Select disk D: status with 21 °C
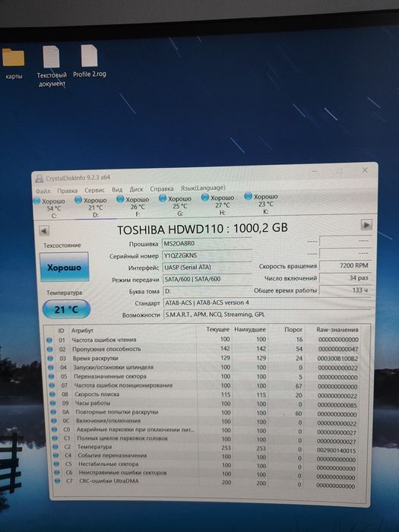The height and width of the screenshot is (532, 399). pyautogui.click(x=91, y=207)
